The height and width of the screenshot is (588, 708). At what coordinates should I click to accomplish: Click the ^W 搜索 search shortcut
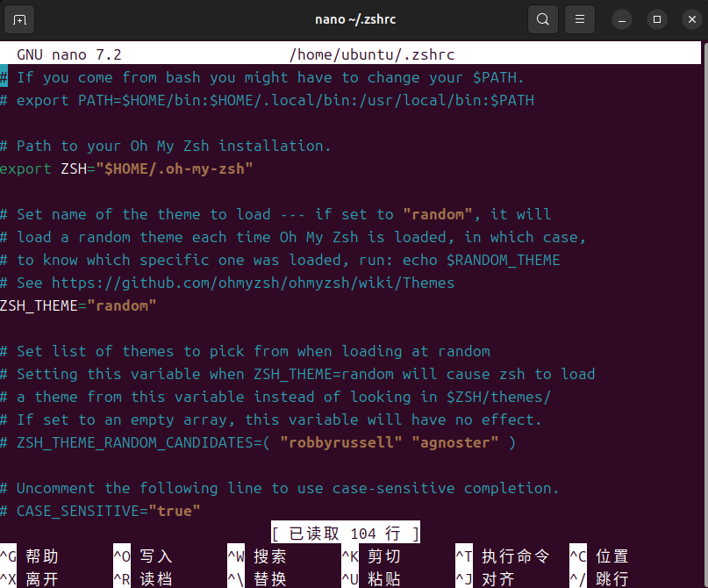coord(257,556)
